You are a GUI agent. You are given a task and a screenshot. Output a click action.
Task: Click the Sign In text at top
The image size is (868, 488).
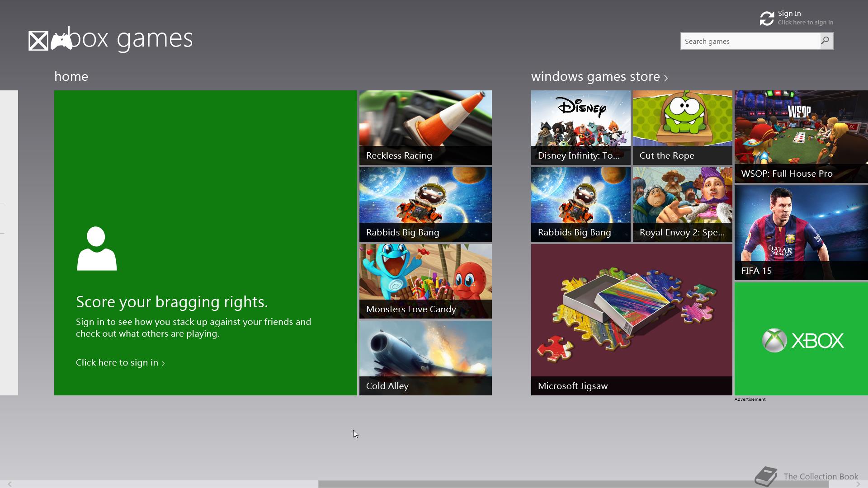789,14
